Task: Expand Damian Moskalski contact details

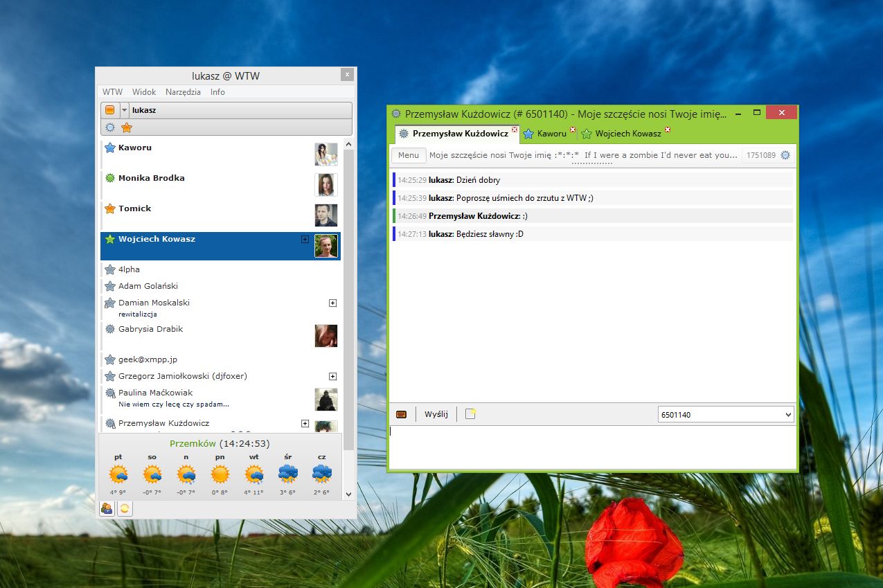Action: tap(332, 303)
